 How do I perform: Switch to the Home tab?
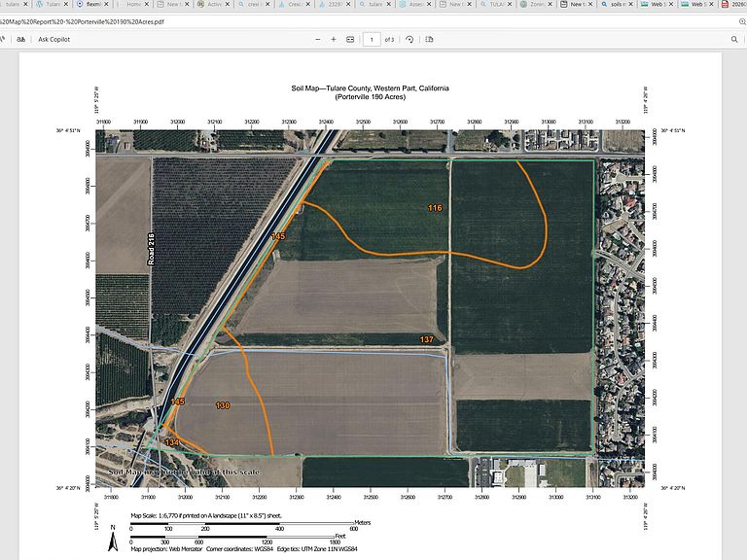(133, 4)
